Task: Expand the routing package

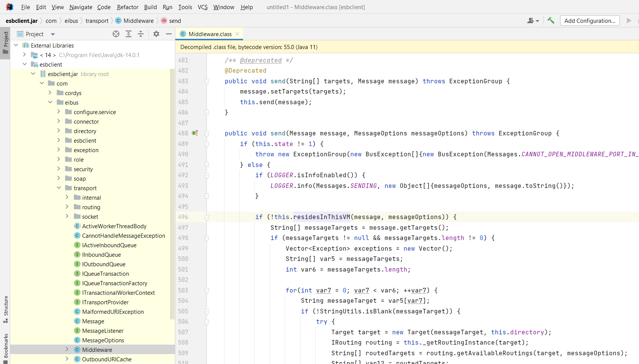Action: point(67,207)
